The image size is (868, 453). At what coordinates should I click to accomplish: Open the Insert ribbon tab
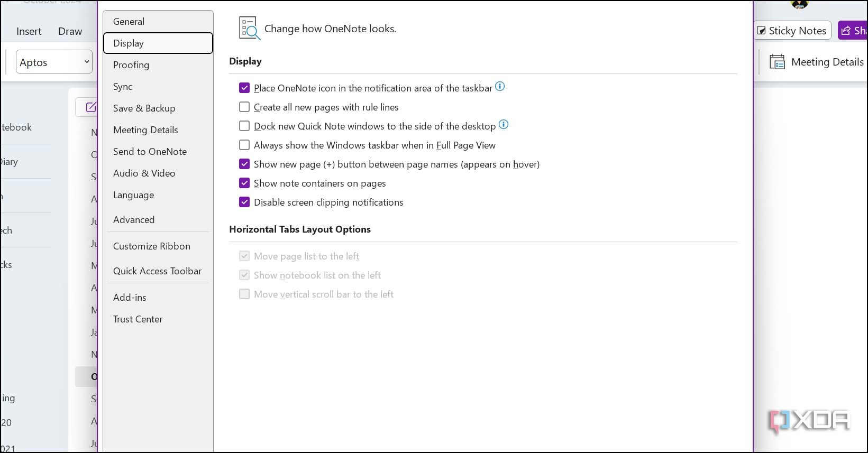point(29,32)
